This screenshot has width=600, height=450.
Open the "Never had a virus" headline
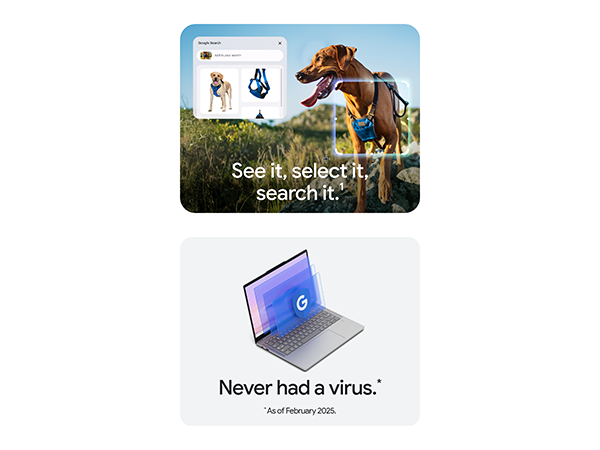tap(300, 387)
